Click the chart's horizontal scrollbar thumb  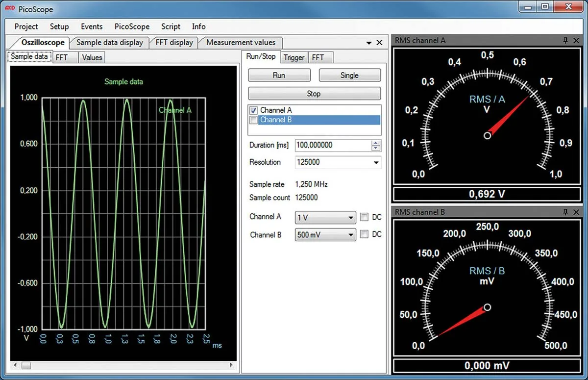click(26, 365)
